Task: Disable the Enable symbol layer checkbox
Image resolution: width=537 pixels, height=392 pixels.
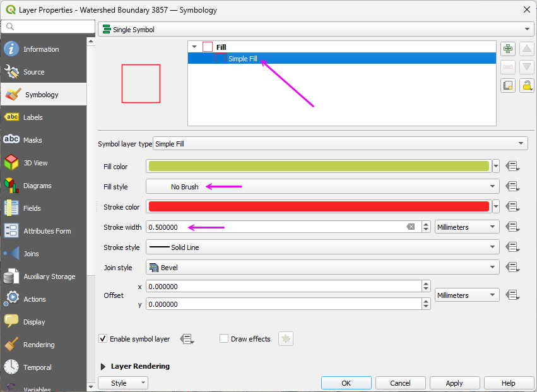Action: pos(103,339)
